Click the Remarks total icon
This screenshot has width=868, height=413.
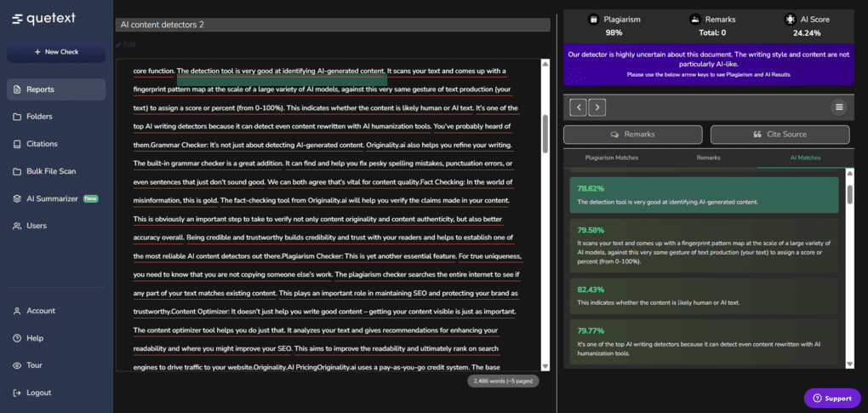694,20
